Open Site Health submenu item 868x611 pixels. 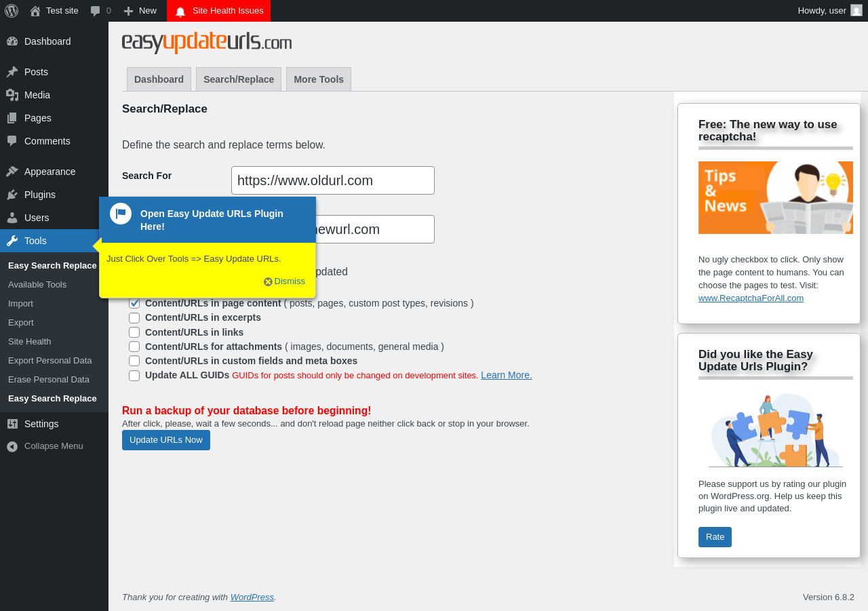30,342
